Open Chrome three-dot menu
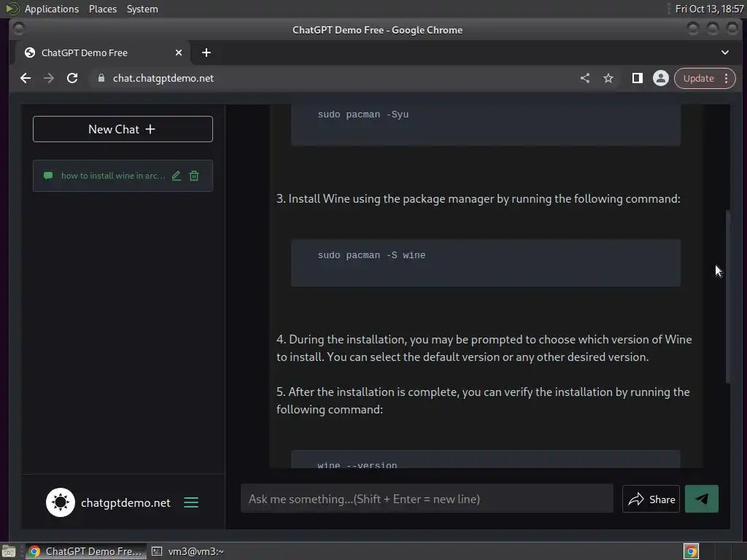Viewport: 747px width, 560px height. [x=726, y=78]
